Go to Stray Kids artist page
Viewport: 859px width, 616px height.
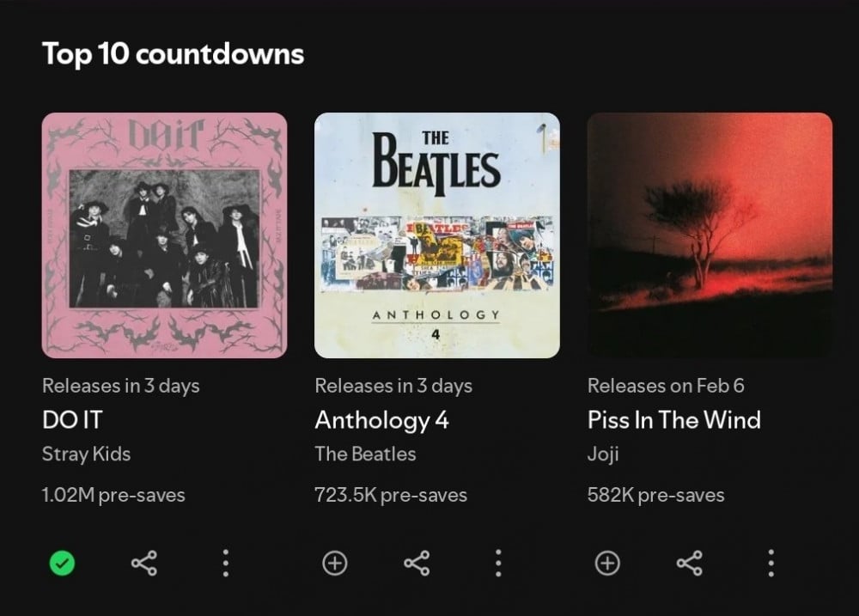tap(87, 454)
